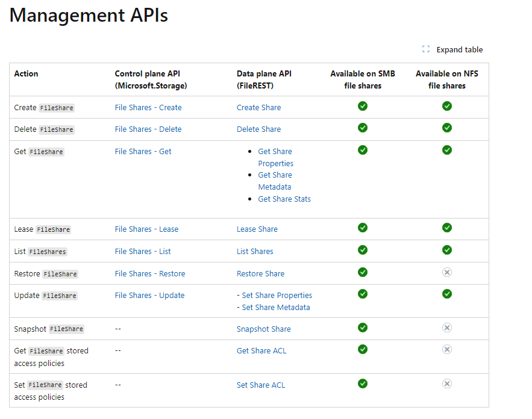Open the Snapshot Share link
The height and width of the screenshot is (419, 532).
pos(263,329)
